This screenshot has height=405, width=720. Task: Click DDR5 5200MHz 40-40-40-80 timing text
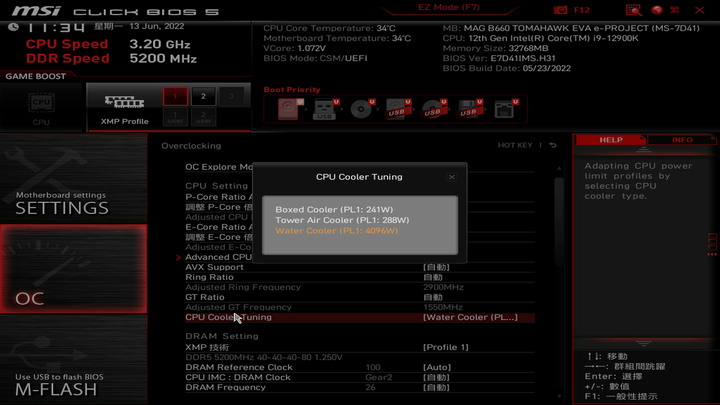click(264, 358)
